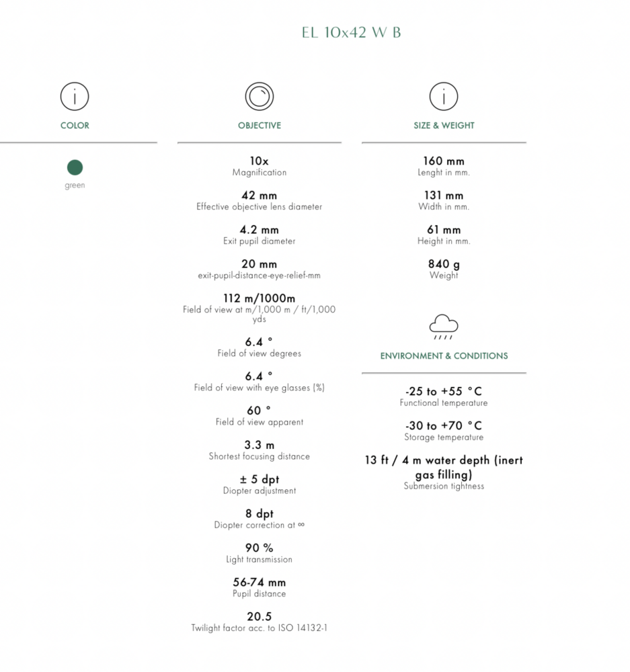Click the Functional temperature label
The width and height of the screenshot is (630, 672).
pos(444,403)
